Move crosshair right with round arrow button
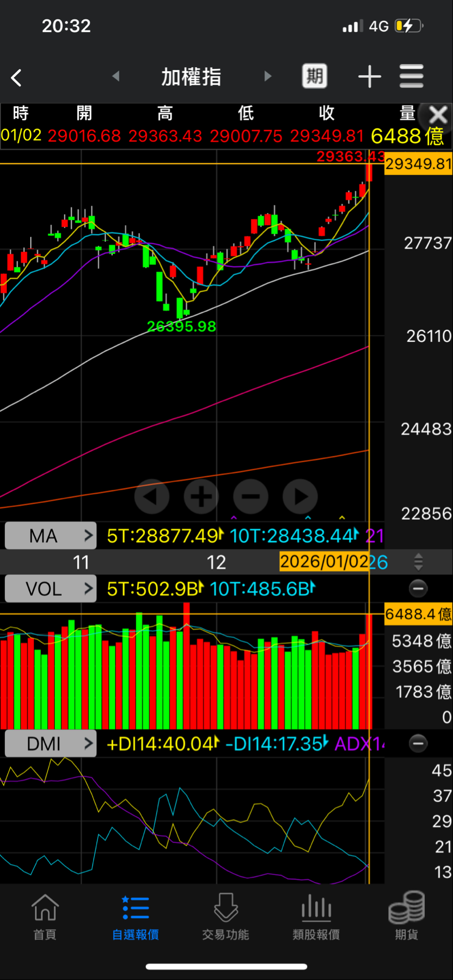This screenshot has width=453, height=980. [300, 496]
